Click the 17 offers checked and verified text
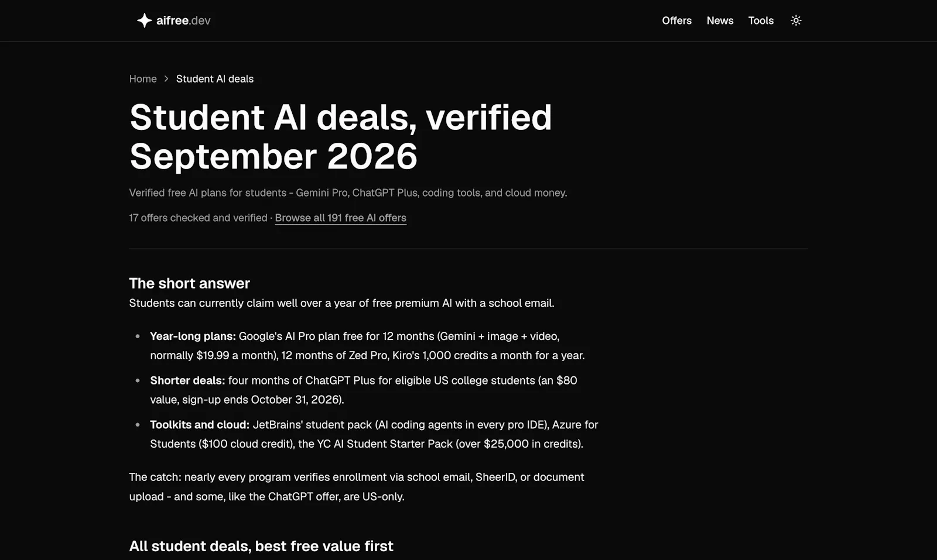 click(198, 218)
